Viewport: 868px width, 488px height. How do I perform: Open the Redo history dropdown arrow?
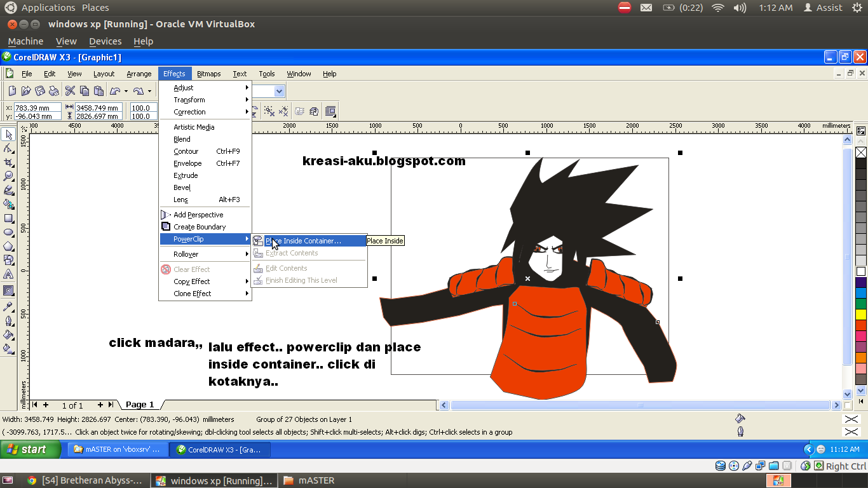(149, 91)
